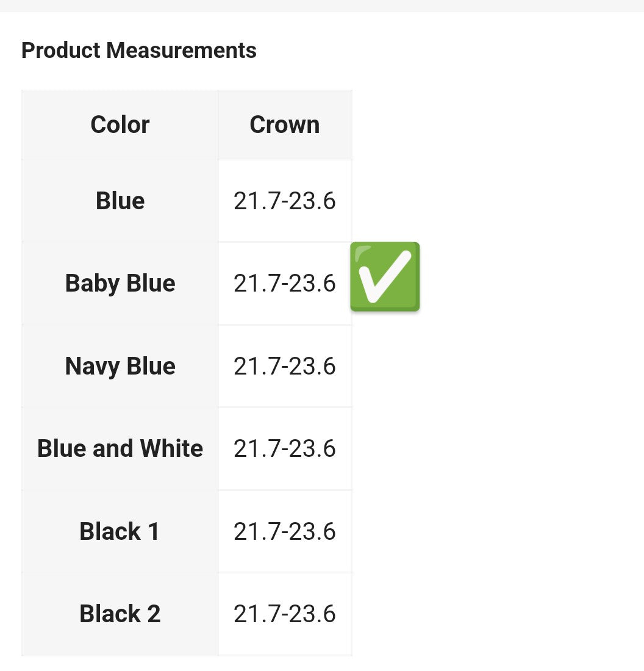Click the Product Measurements heading

click(x=139, y=50)
